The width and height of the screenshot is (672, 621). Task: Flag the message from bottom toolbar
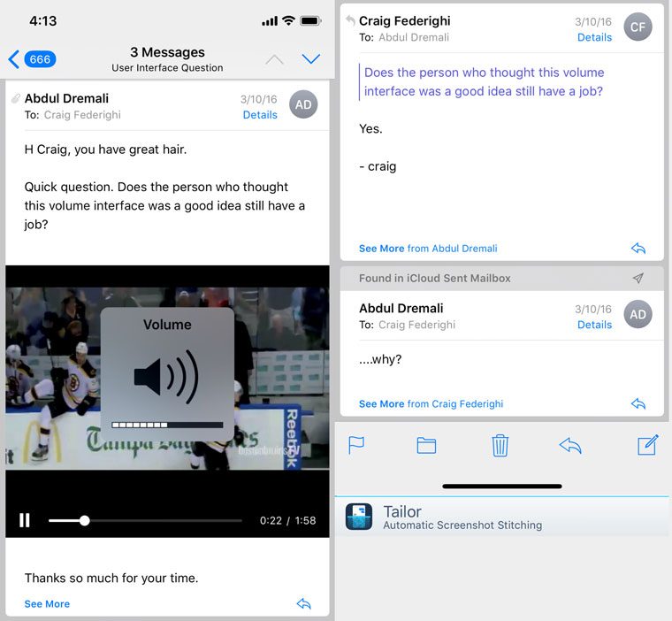point(356,445)
